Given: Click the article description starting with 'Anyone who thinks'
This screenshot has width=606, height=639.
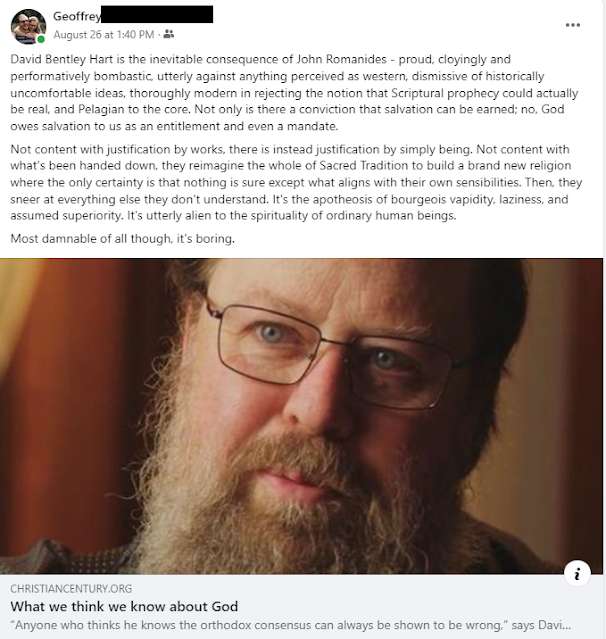Looking at the screenshot, I should [x=291, y=625].
